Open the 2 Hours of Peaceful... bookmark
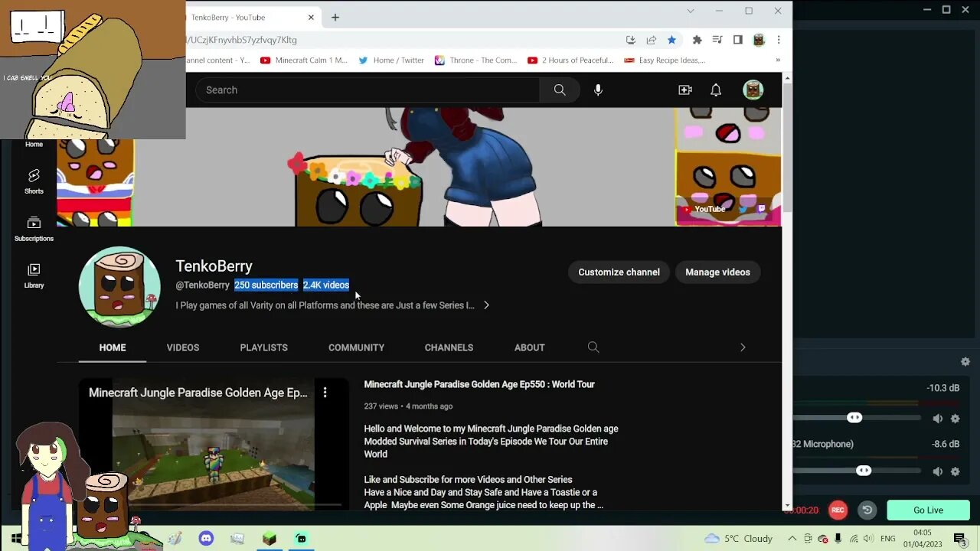 click(571, 60)
